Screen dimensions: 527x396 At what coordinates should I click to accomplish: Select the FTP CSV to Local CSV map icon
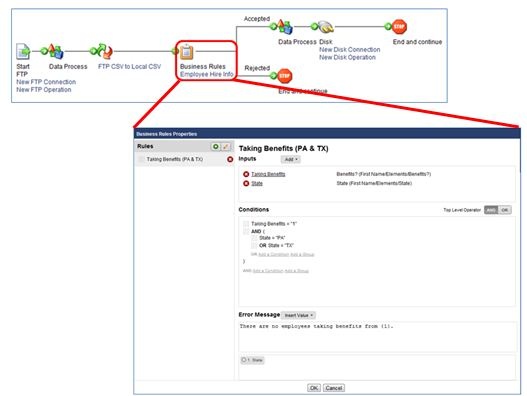105,51
